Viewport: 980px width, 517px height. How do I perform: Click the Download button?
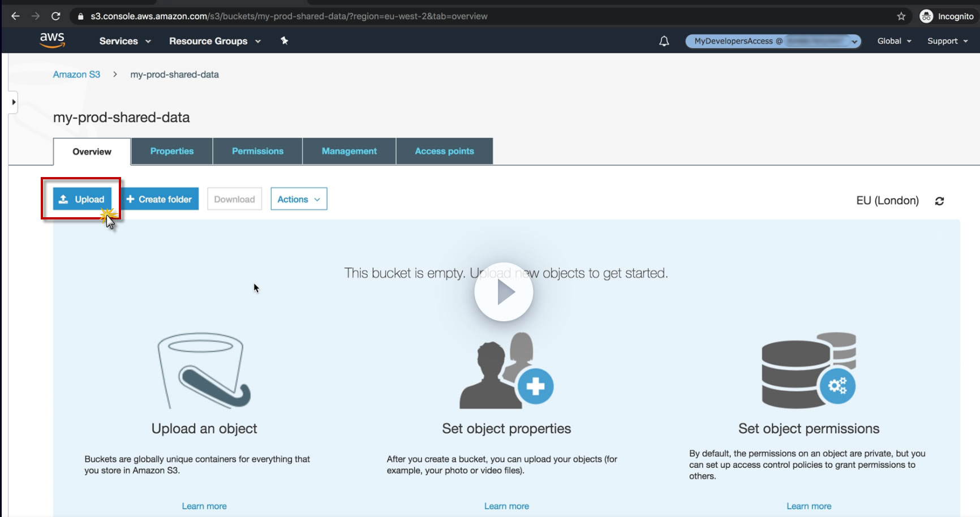[x=234, y=199]
